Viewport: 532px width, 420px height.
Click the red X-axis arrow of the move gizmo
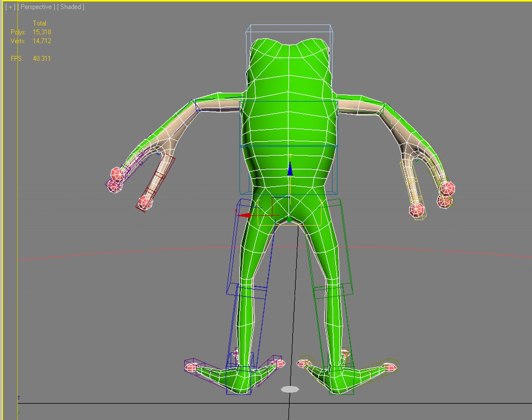pos(245,215)
